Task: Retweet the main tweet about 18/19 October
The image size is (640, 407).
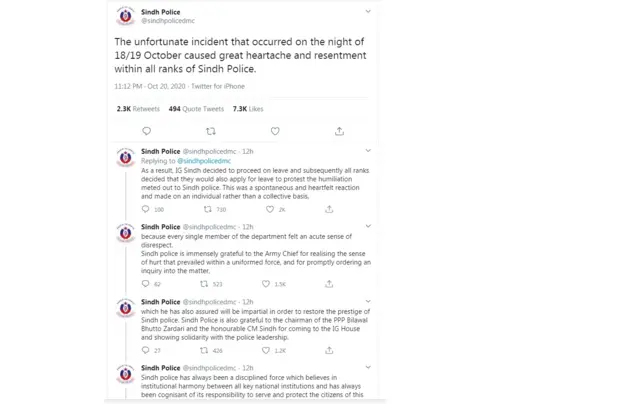Action: click(210, 131)
